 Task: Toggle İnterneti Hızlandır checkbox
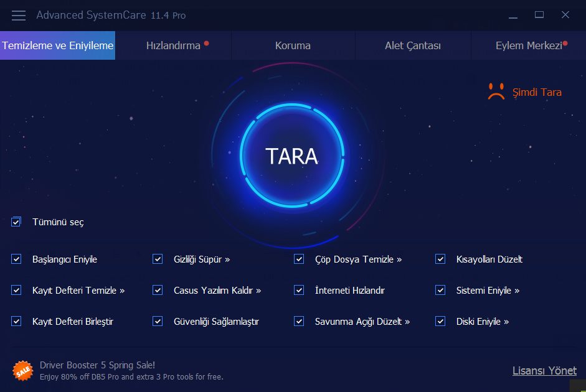click(x=299, y=290)
